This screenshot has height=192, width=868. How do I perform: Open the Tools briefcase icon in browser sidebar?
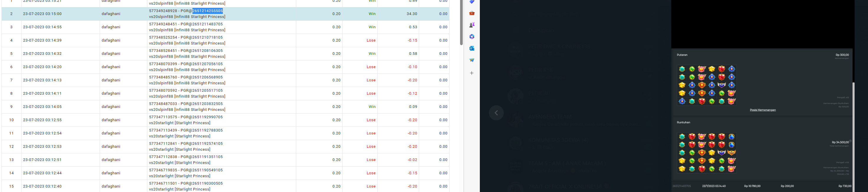[472, 13]
